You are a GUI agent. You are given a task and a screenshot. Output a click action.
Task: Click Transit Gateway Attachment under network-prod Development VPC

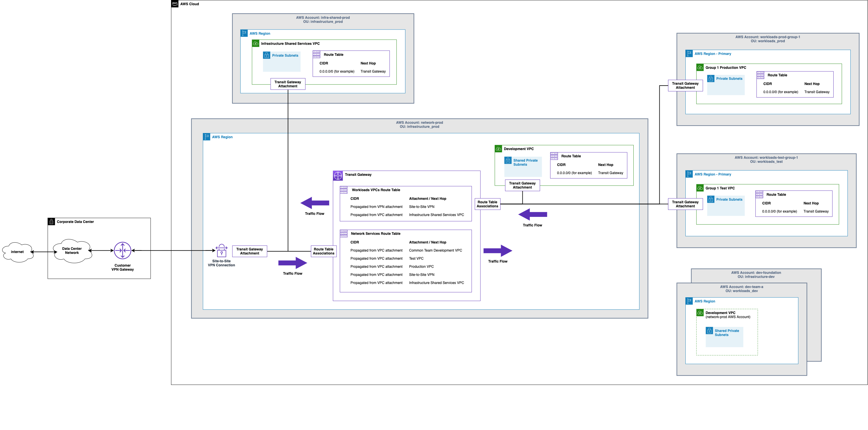[522, 185]
